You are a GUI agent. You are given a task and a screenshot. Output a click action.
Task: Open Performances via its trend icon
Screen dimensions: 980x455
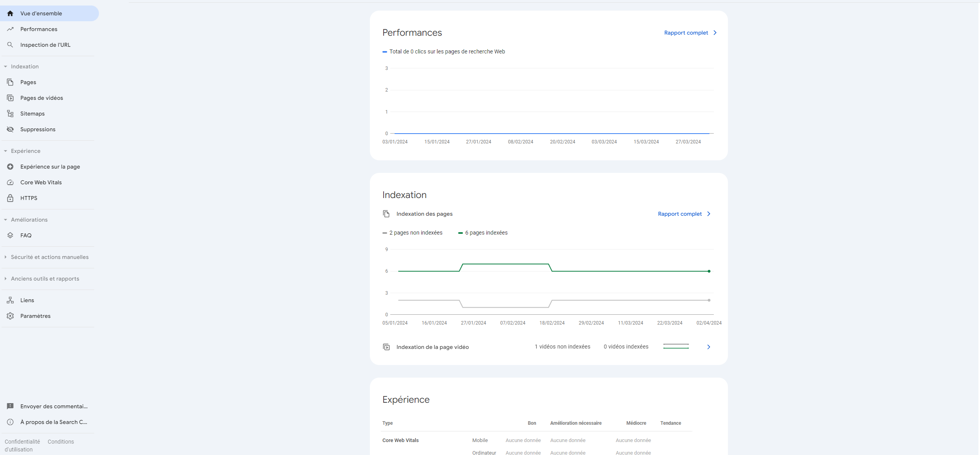point(10,29)
